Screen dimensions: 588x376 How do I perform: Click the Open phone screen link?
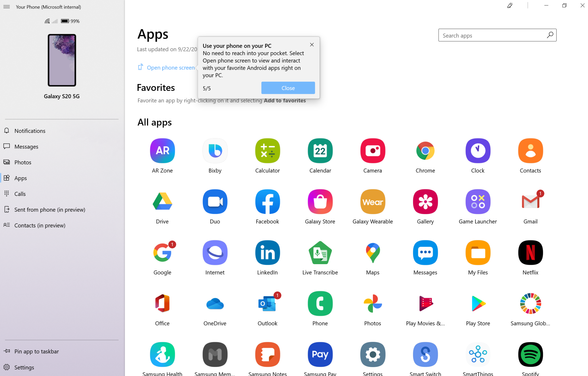(171, 68)
